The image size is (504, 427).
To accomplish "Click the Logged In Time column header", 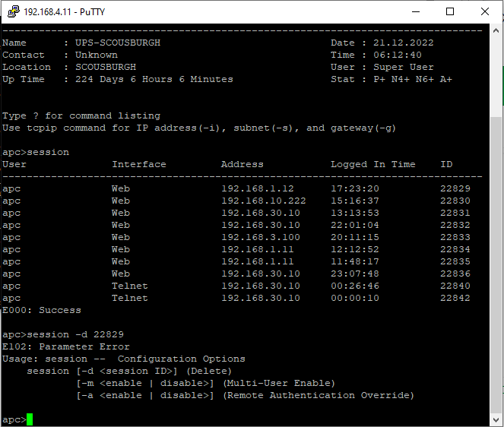I will tap(372, 164).
